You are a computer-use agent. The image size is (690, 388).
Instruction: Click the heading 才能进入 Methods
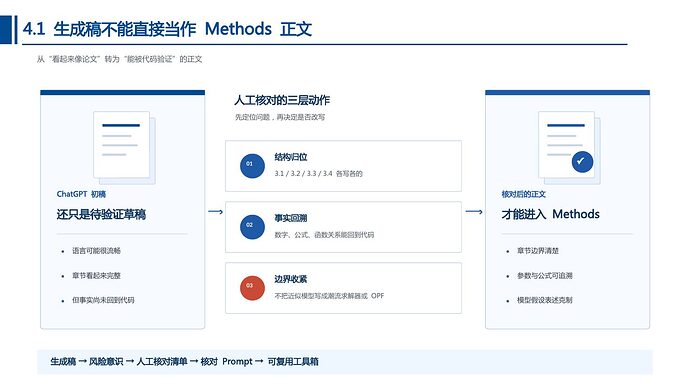(551, 214)
